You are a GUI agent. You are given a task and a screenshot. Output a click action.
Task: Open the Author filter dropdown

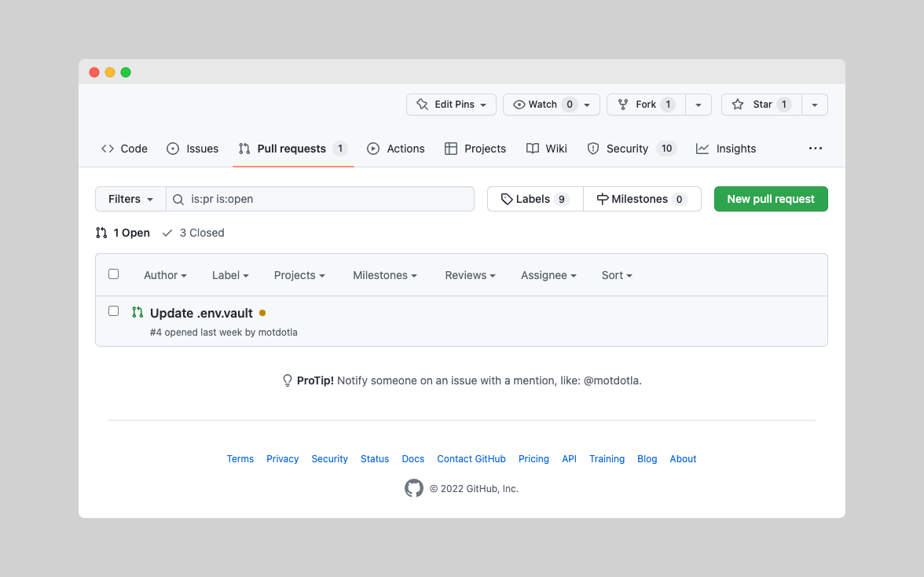click(165, 275)
